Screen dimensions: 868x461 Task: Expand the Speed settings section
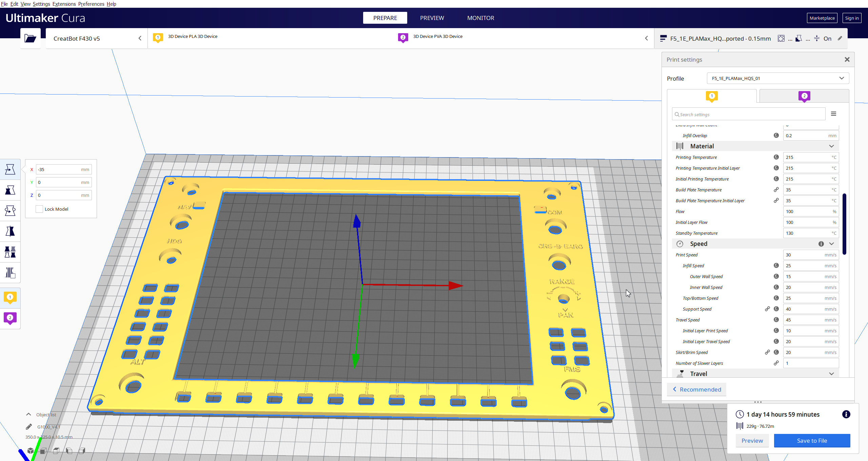(832, 244)
